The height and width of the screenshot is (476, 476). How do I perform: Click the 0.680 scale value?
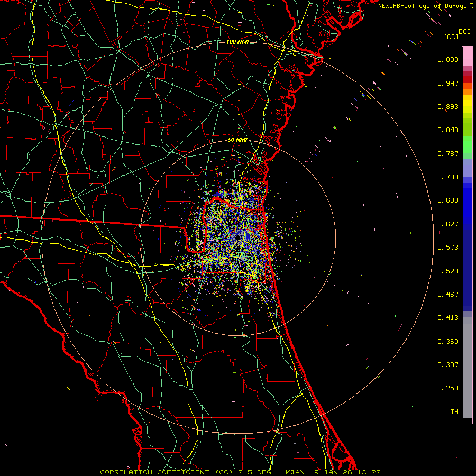tap(448, 200)
